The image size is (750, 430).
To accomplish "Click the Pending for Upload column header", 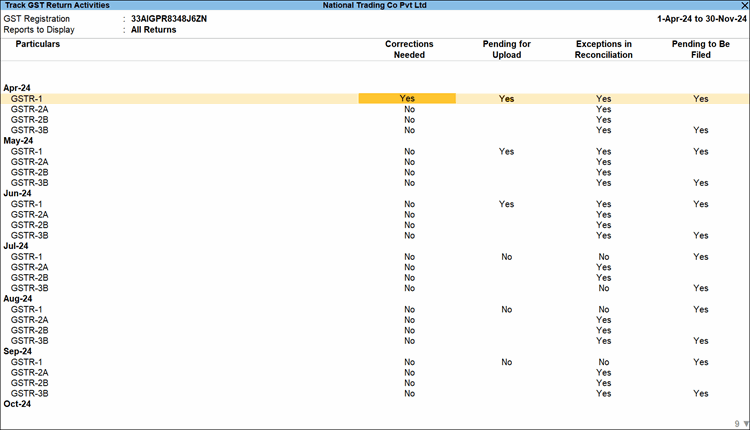I will pyautogui.click(x=506, y=50).
